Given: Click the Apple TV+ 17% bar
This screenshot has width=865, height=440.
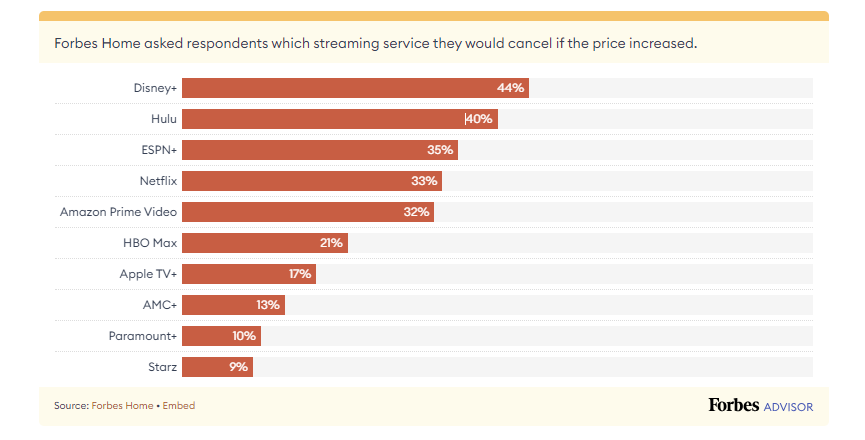Looking at the screenshot, I should tap(248, 274).
